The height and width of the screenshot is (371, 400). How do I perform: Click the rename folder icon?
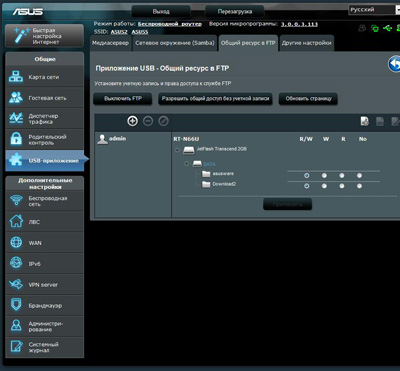click(395, 121)
